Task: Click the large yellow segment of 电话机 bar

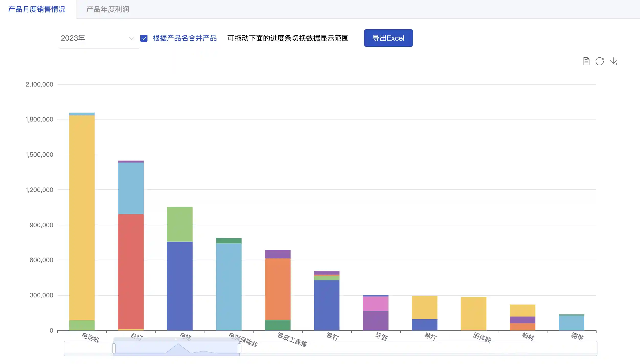Action: point(82,218)
